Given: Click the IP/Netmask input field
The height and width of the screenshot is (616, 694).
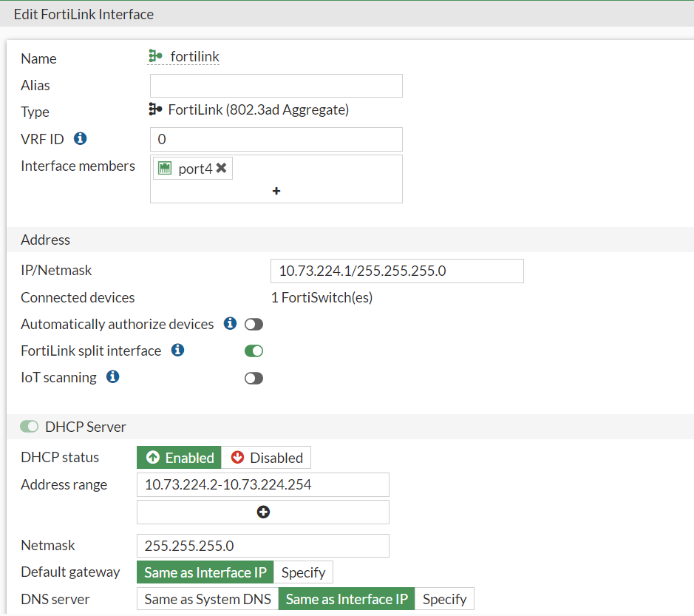Looking at the screenshot, I should pos(397,271).
